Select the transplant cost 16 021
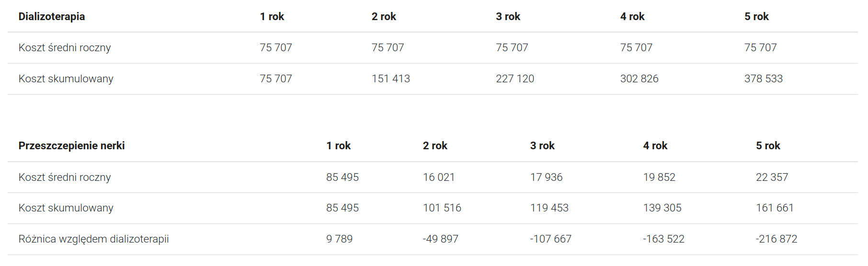The image size is (868, 266). 439,177
